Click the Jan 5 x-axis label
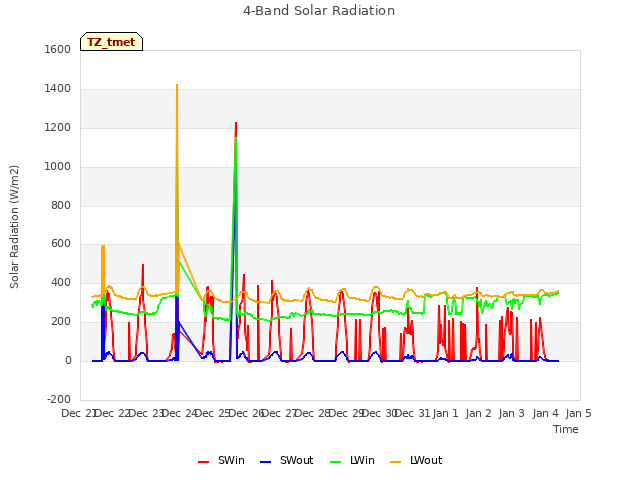The width and height of the screenshot is (640, 480). 578,413
